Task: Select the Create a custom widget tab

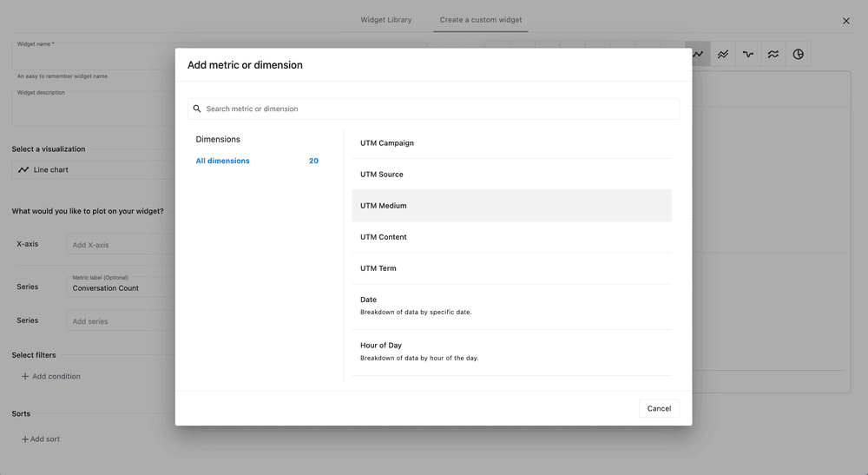Action: [x=481, y=20]
